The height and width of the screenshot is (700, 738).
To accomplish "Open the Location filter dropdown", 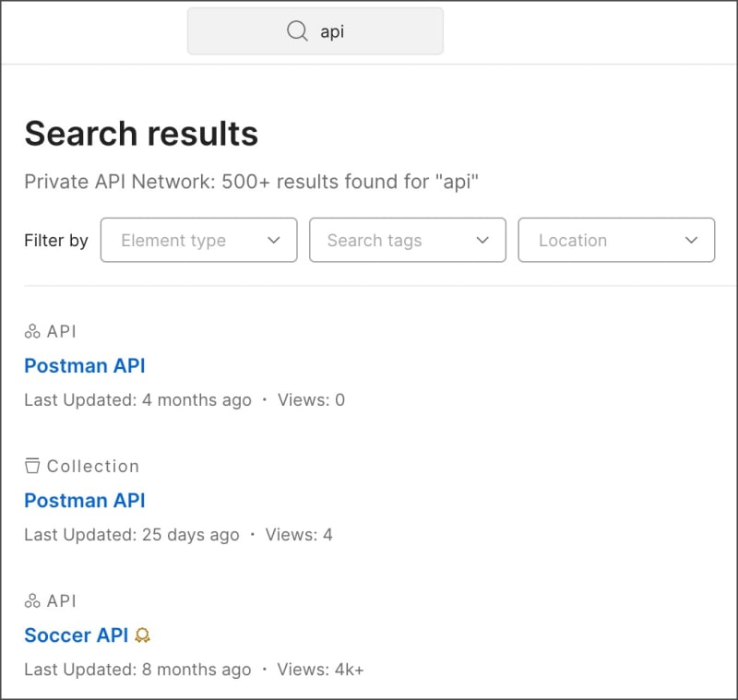I will click(x=616, y=240).
